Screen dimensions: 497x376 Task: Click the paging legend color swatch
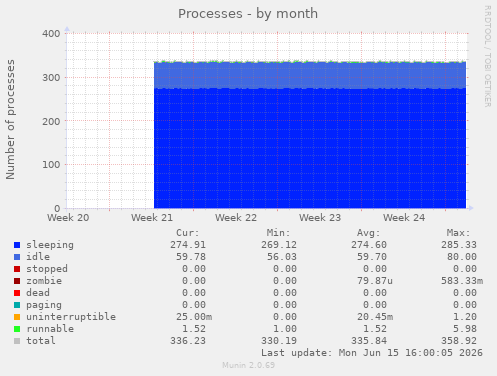click(x=17, y=305)
